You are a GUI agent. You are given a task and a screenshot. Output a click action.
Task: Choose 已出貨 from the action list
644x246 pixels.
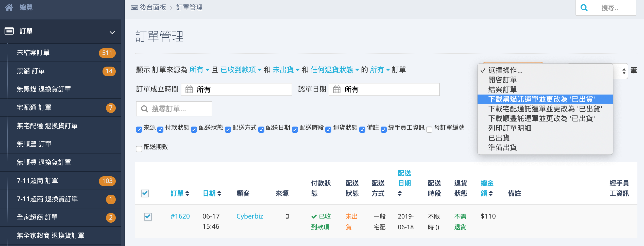click(x=545, y=138)
